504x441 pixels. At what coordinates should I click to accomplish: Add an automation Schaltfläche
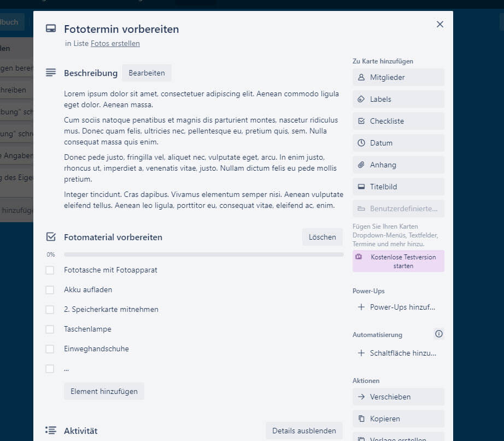pyautogui.click(x=398, y=353)
